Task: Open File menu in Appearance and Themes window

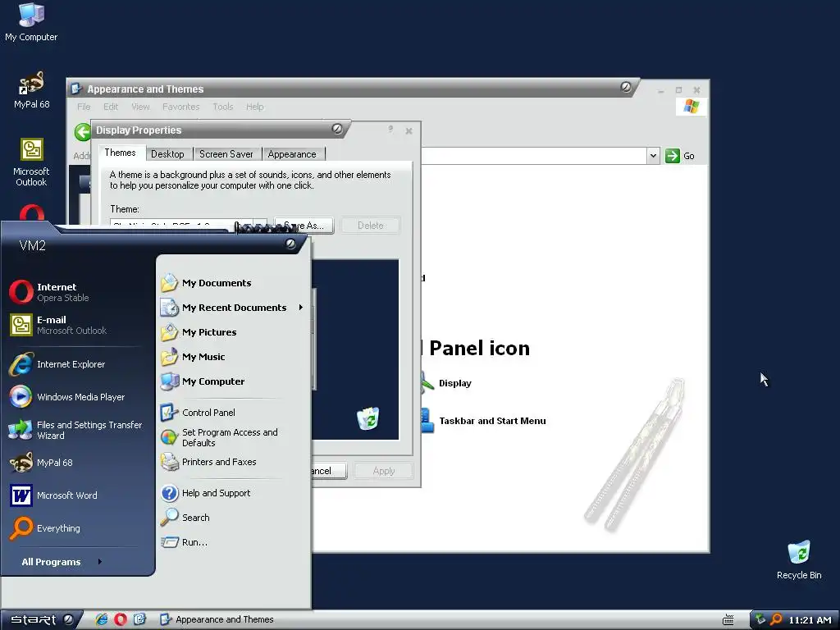Action: click(x=84, y=107)
